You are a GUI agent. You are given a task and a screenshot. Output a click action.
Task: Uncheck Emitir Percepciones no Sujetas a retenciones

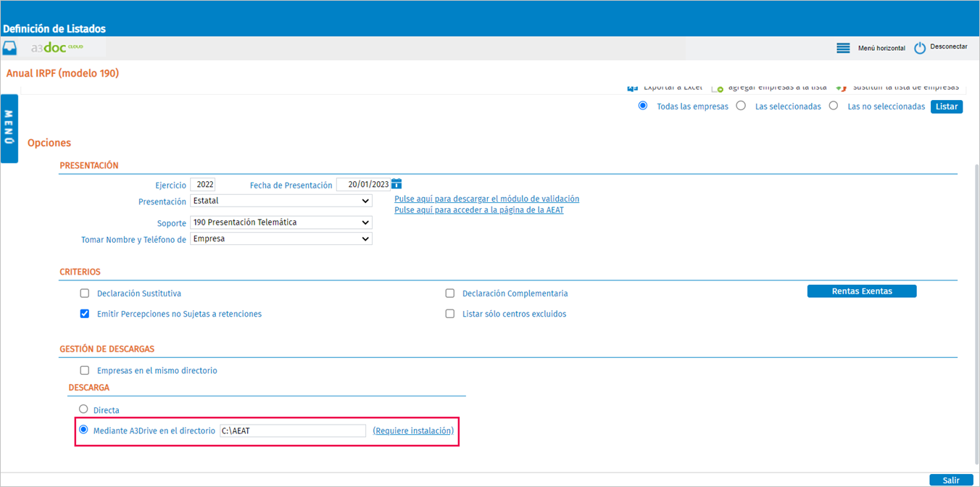click(85, 314)
